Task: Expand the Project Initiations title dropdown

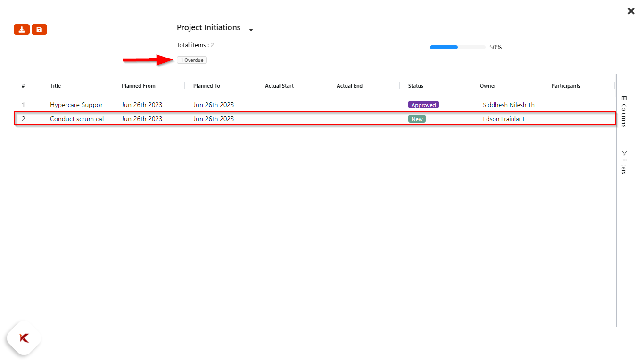Action: click(x=251, y=30)
